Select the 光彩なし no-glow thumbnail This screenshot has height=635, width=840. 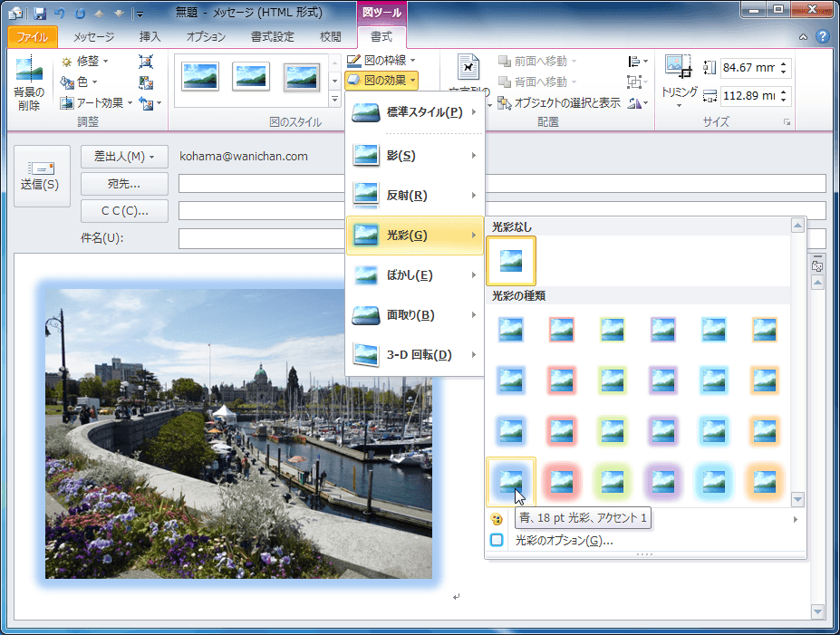point(511,261)
